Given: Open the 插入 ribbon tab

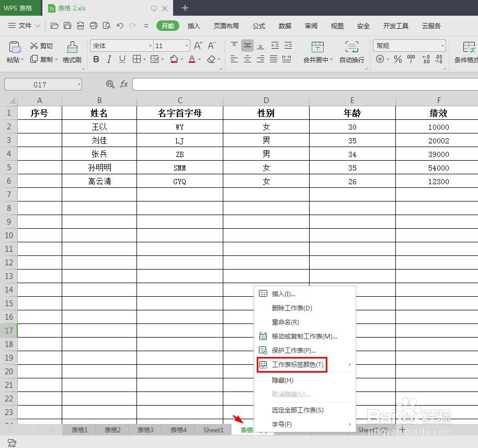Looking at the screenshot, I should (194, 26).
